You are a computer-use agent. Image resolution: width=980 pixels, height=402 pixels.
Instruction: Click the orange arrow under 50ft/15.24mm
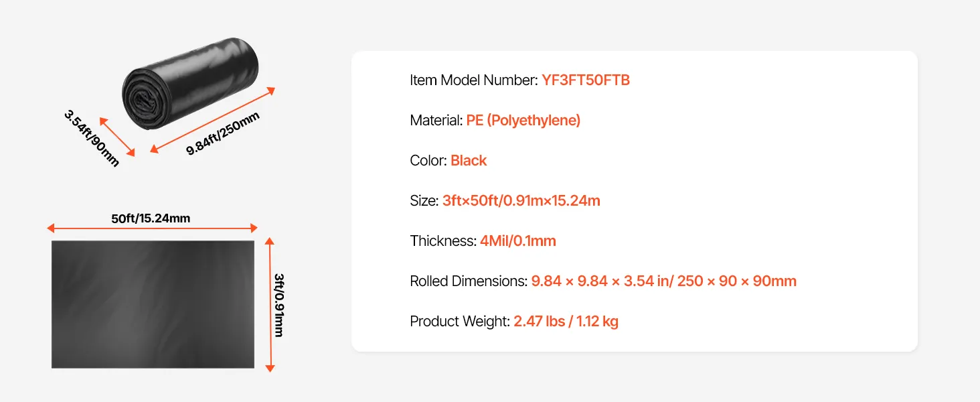pos(153,228)
